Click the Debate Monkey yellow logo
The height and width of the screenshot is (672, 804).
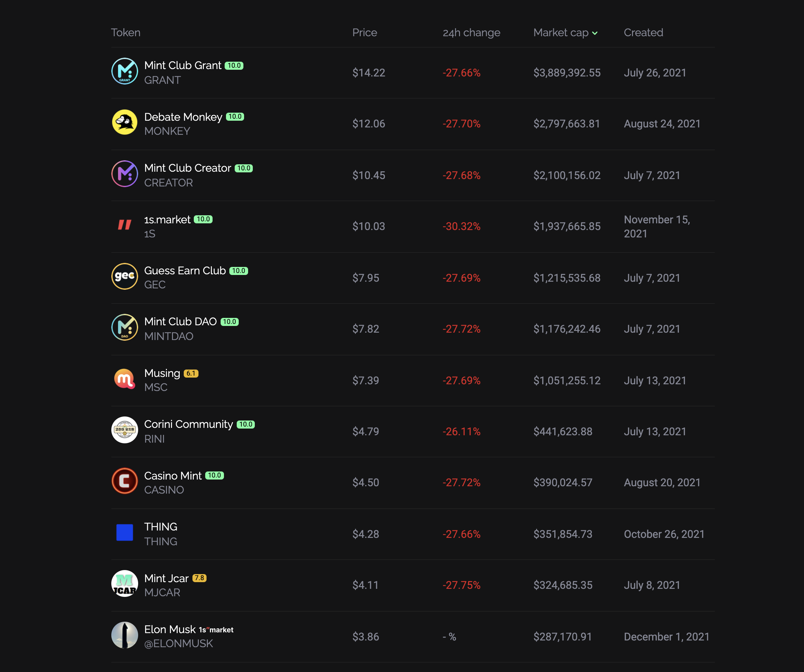124,122
